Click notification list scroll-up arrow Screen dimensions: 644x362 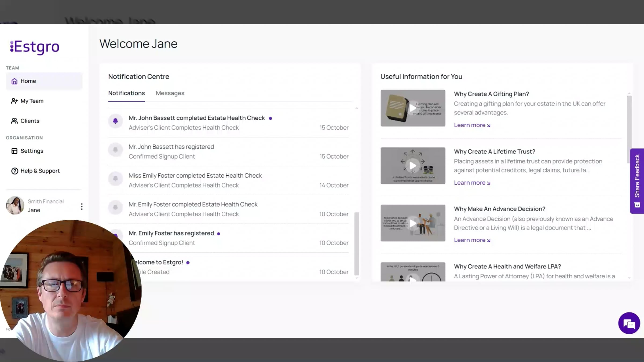pyautogui.click(x=357, y=108)
